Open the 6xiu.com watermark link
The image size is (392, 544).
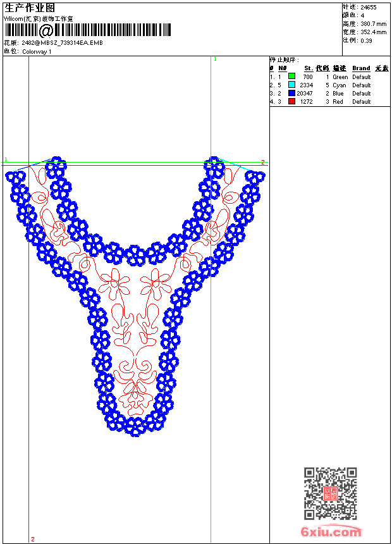pyautogui.click(x=331, y=532)
